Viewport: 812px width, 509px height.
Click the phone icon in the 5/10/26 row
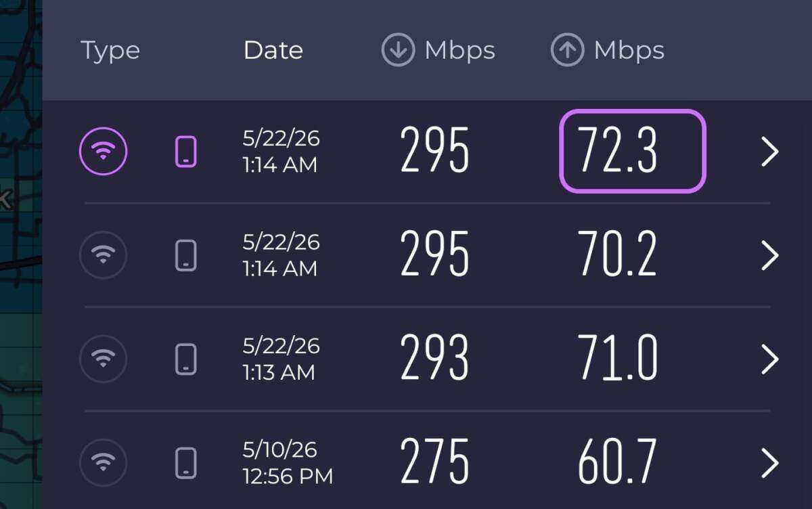pos(186,463)
